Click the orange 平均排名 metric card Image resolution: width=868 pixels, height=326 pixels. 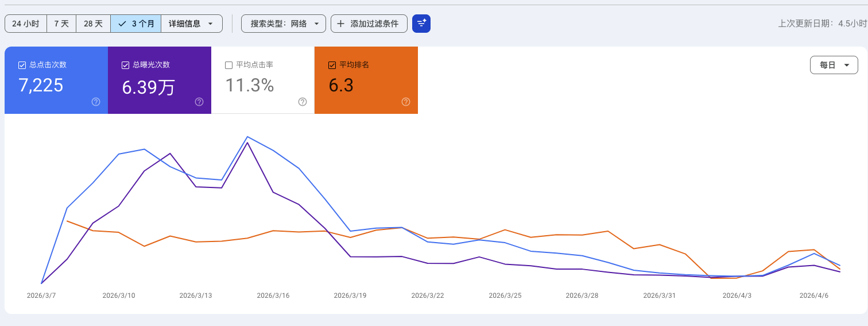click(366, 80)
